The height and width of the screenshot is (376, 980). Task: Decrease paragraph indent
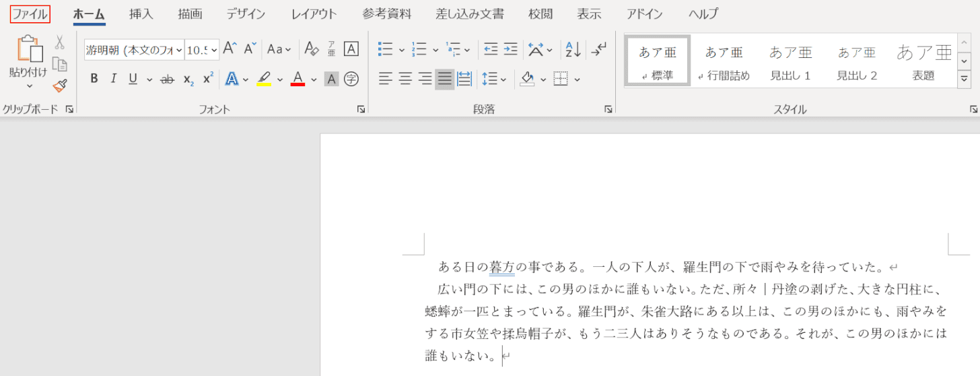[x=491, y=49]
